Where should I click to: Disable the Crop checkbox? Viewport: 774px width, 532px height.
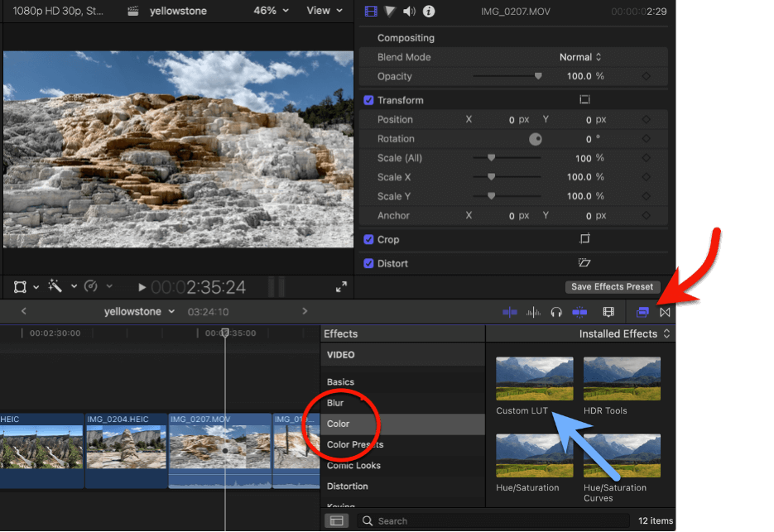coord(369,240)
